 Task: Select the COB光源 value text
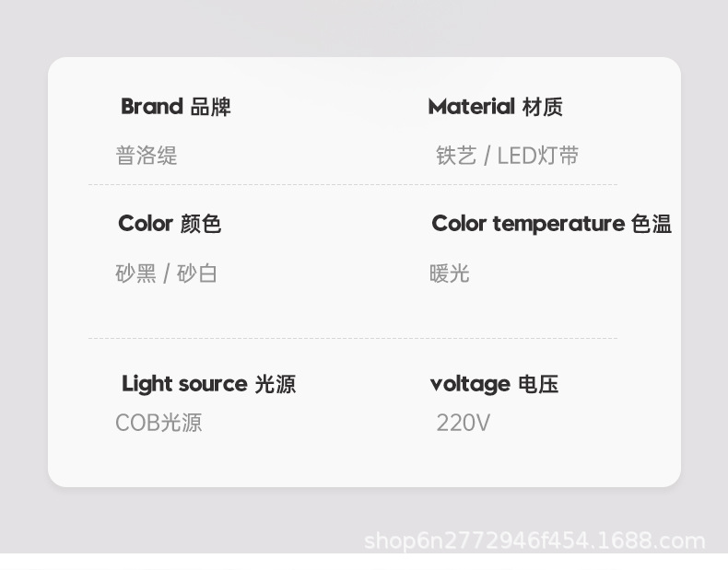pyautogui.click(x=159, y=423)
